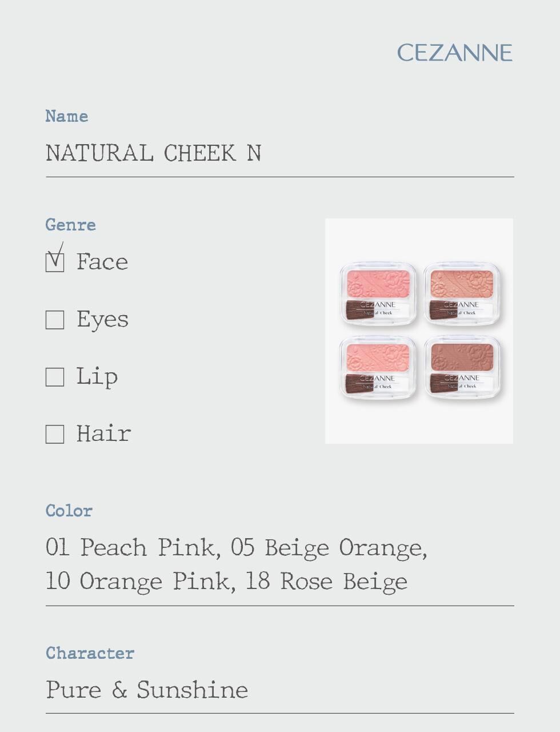
Task: Uncheck the Face genre checkbox
Action: (55, 262)
